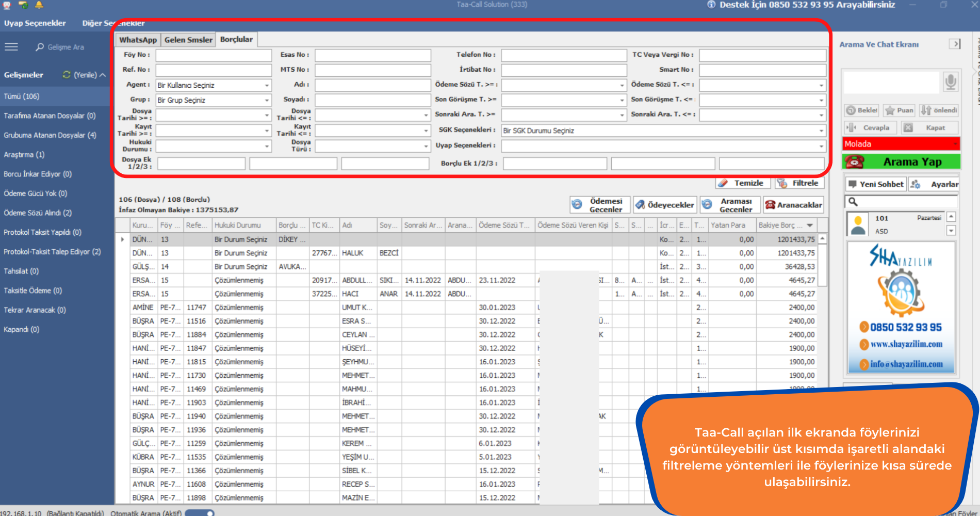Click the Gelişme Ara search magnifier
Viewport: 980px width, 516px height.
pos(40,47)
